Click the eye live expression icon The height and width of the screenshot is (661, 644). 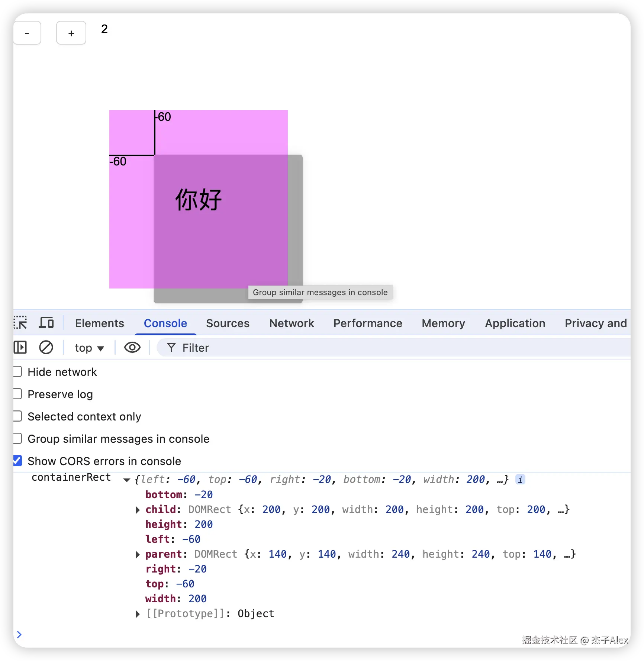coord(132,348)
